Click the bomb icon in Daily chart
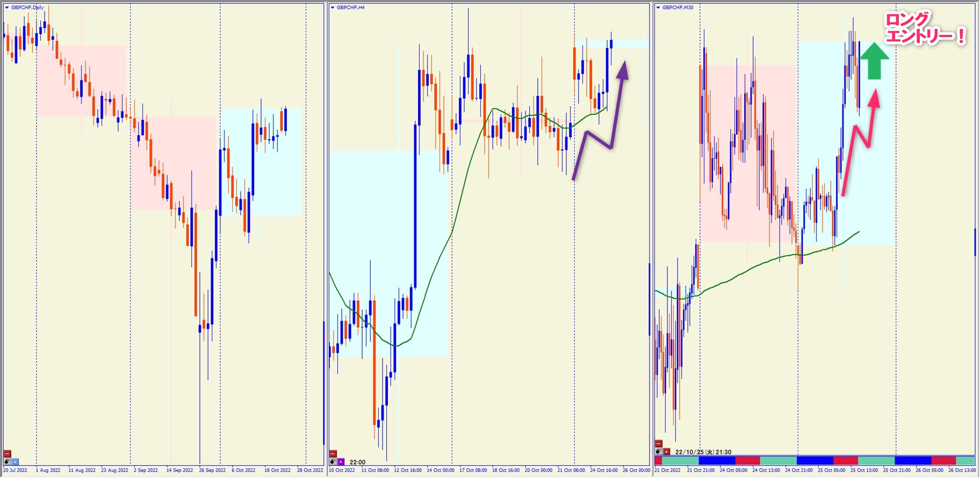The height and width of the screenshot is (478, 980). click(x=8, y=461)
